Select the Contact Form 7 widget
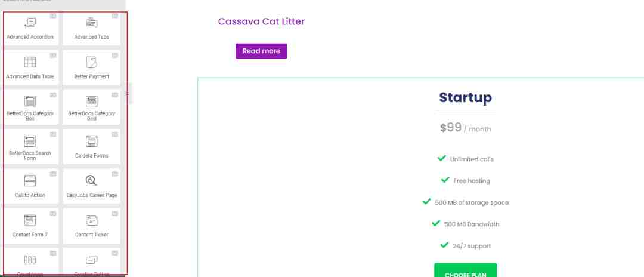This screenshot has height=277, width=644. 30,226
